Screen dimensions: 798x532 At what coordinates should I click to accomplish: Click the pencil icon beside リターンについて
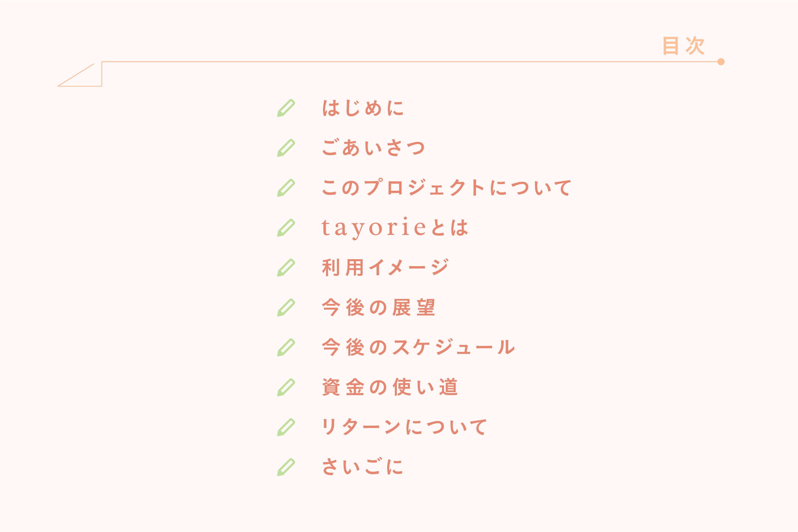[286, 427]
